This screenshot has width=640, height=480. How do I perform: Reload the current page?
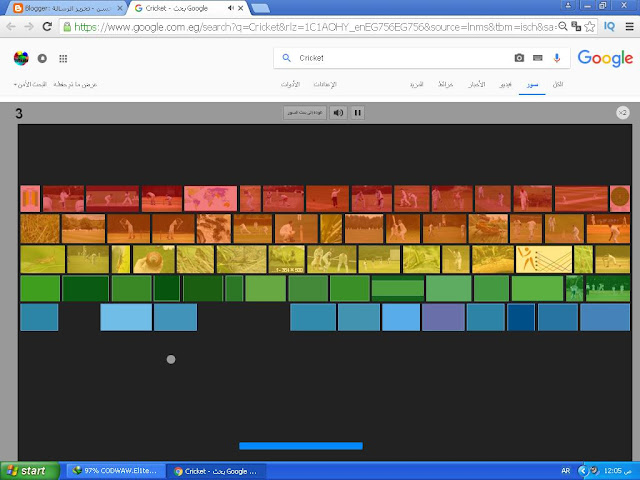[47, 27]
